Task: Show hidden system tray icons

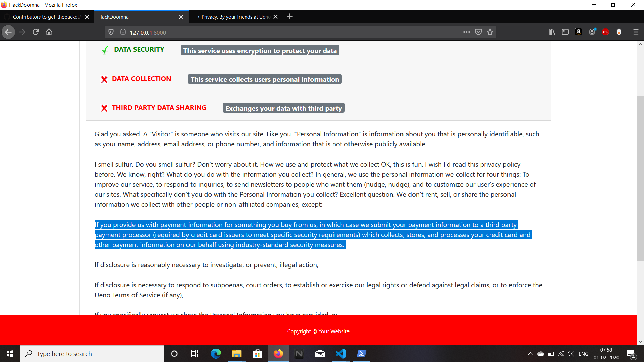Action: click(530, 354)
